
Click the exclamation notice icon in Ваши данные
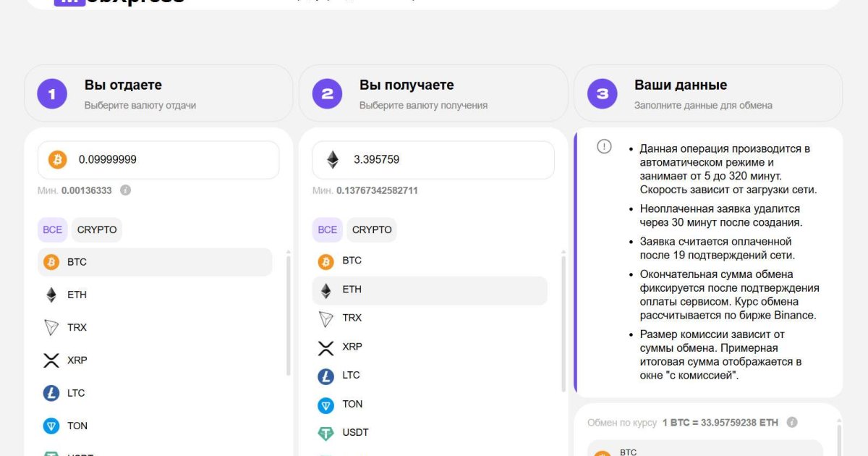[604, 146]
